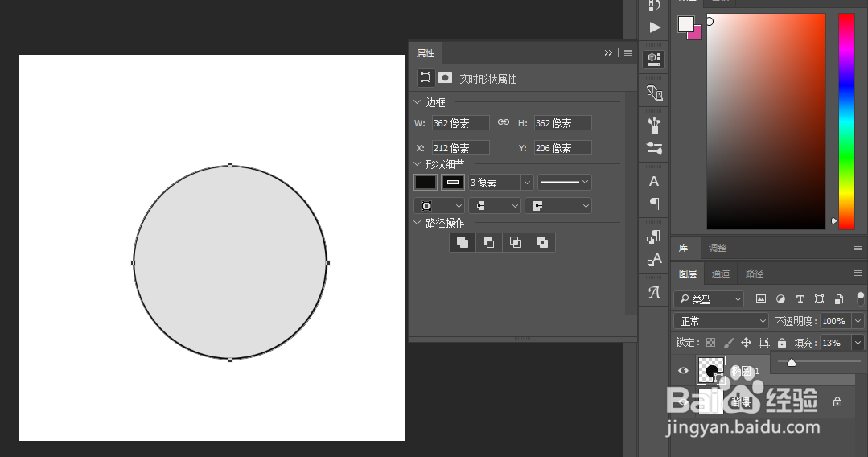Open Layers panel flyout menu
Screen dimensions: 868x457
click(x=858, y=273)
